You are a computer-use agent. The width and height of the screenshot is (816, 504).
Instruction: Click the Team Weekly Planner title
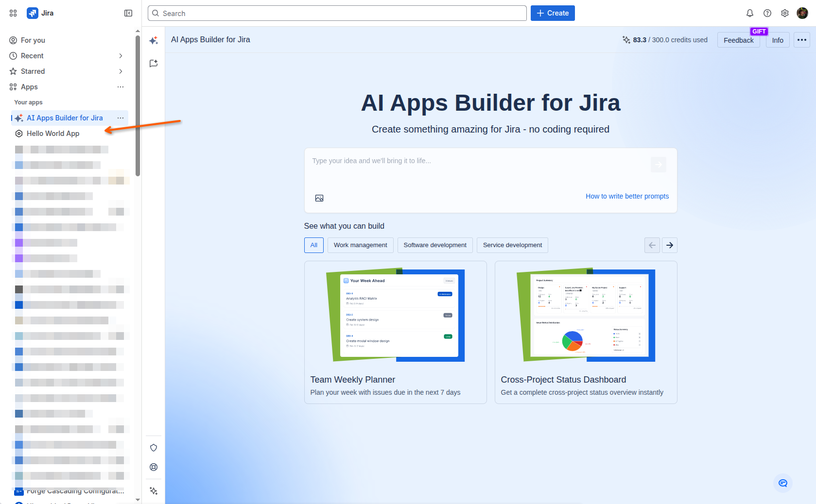[x=353, y=380]
